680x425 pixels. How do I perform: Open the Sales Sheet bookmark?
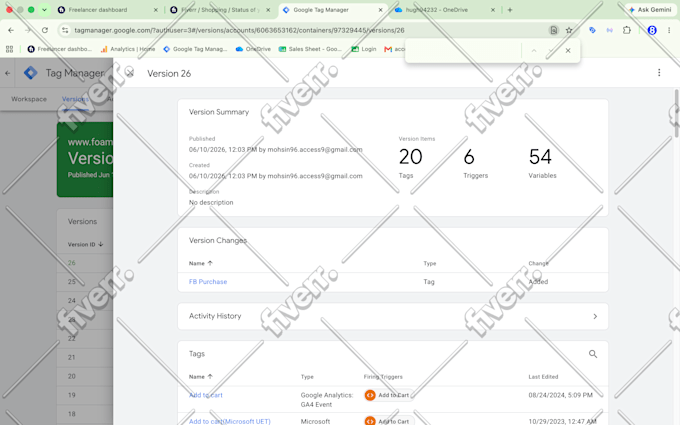pyautogui.click(x=311, y=49)
